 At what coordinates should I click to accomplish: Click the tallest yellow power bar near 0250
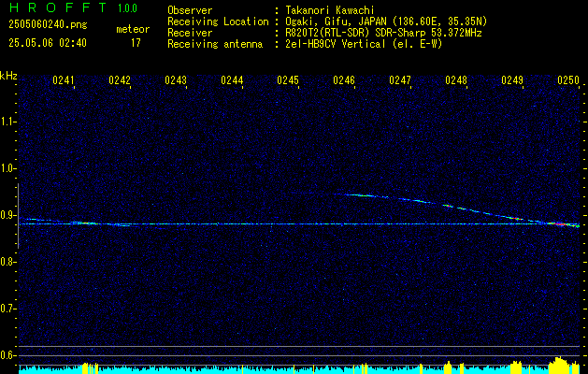tap(560, 366)
